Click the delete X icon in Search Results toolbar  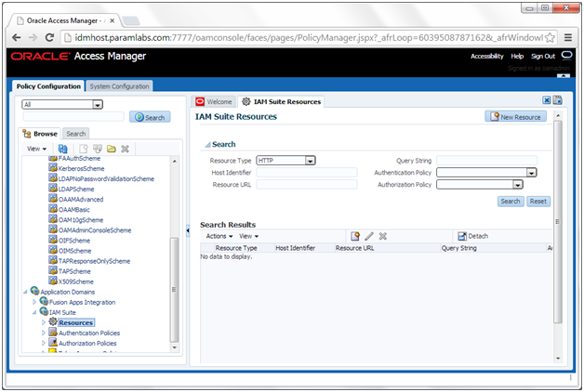coord(383,236)
